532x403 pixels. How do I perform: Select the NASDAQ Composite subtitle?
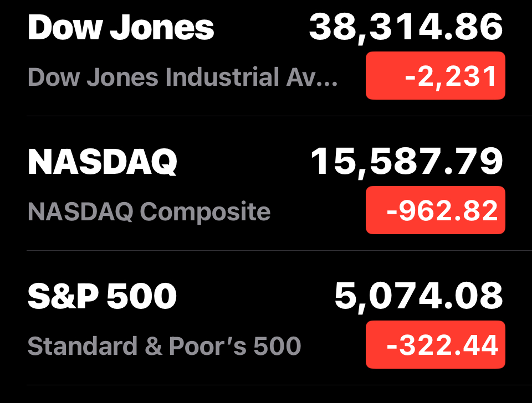pos(149,211)
